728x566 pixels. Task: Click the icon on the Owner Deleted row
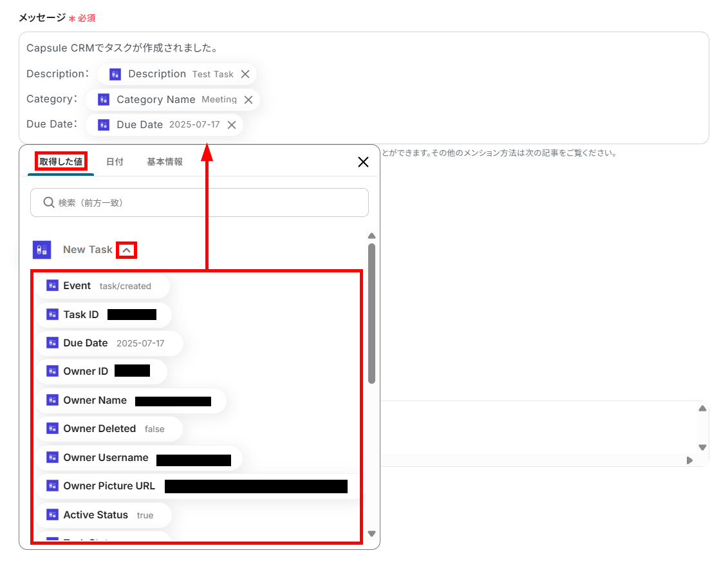pyautogui.click(x=53, y=428)
